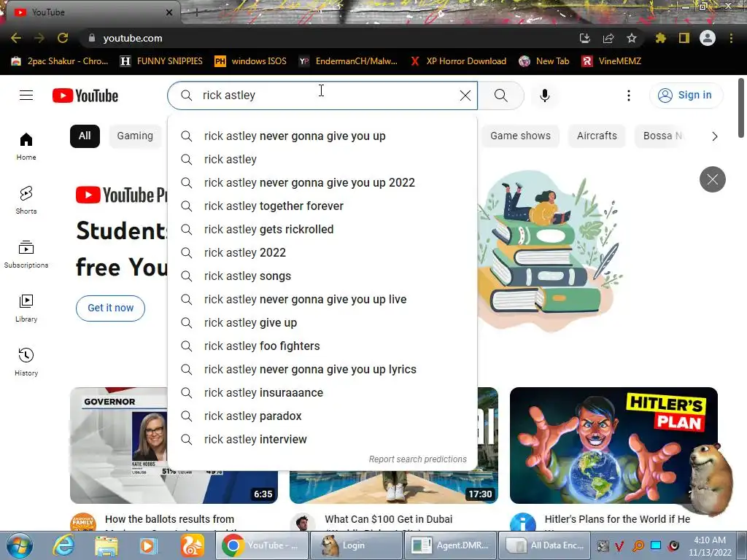This screenshot has height=560, width=747.
Task: Open the Chrome extensions puzzle icon
Action: point(660,38)
